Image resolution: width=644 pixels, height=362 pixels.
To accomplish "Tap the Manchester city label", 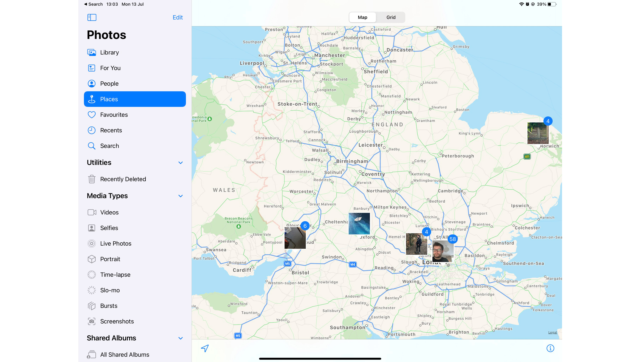I will pyautogui.click(x=330, y=55).
